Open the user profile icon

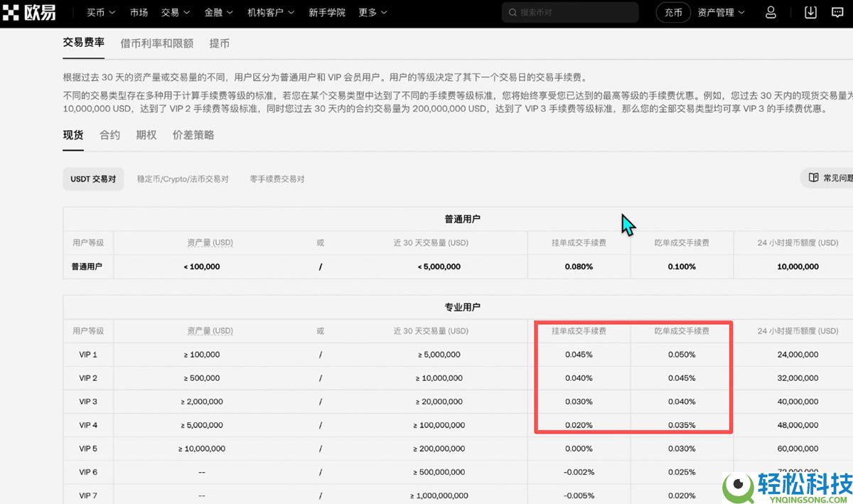coord(770,12)
